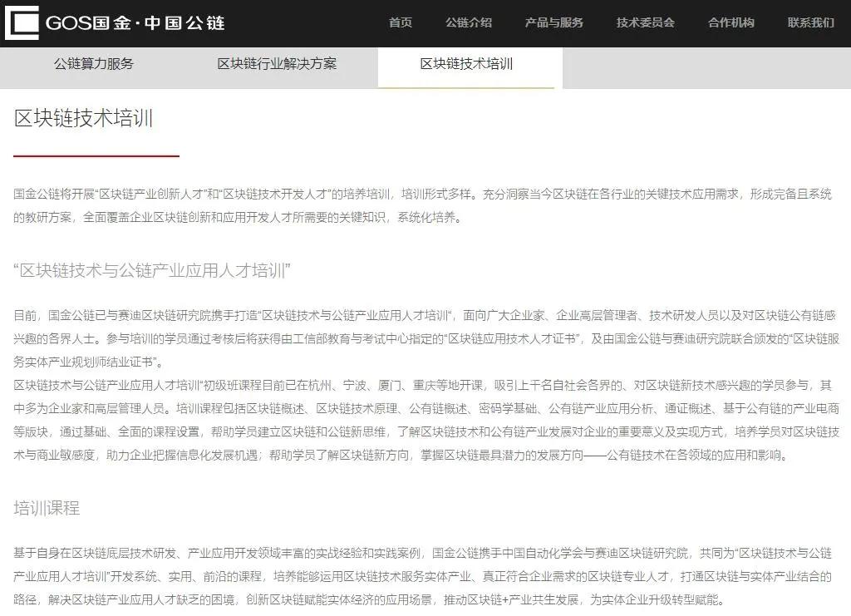851x616 pixels.
Task: Click the paragraph mentioning 赛迪区块链研究院
Action: 416,316
